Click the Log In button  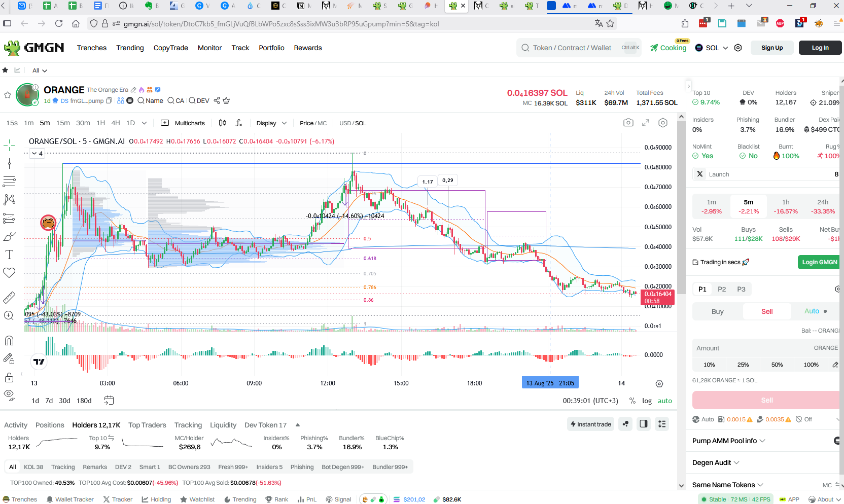pos(820,48)
